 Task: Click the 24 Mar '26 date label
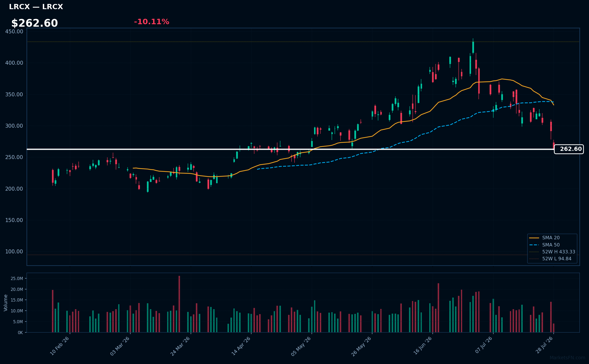point(180,346)
